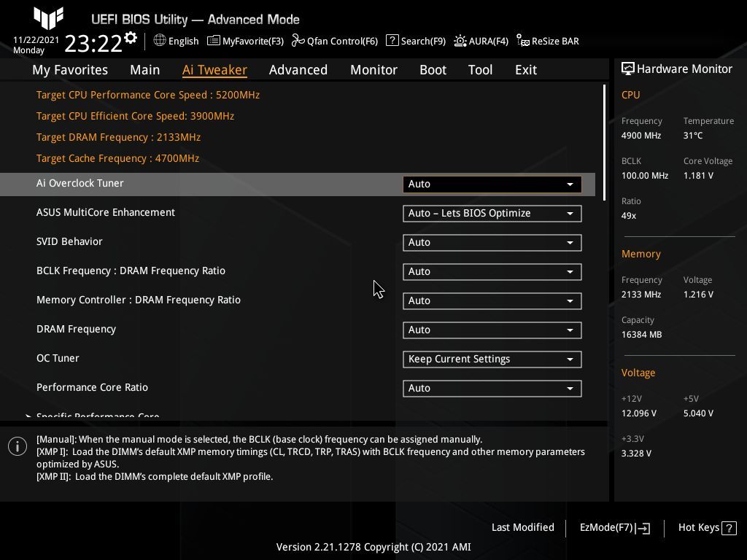Click the Version 2.21.1278 copyright text
The width and height of the screenshot is (747, 560).
(x=373, y=547)
